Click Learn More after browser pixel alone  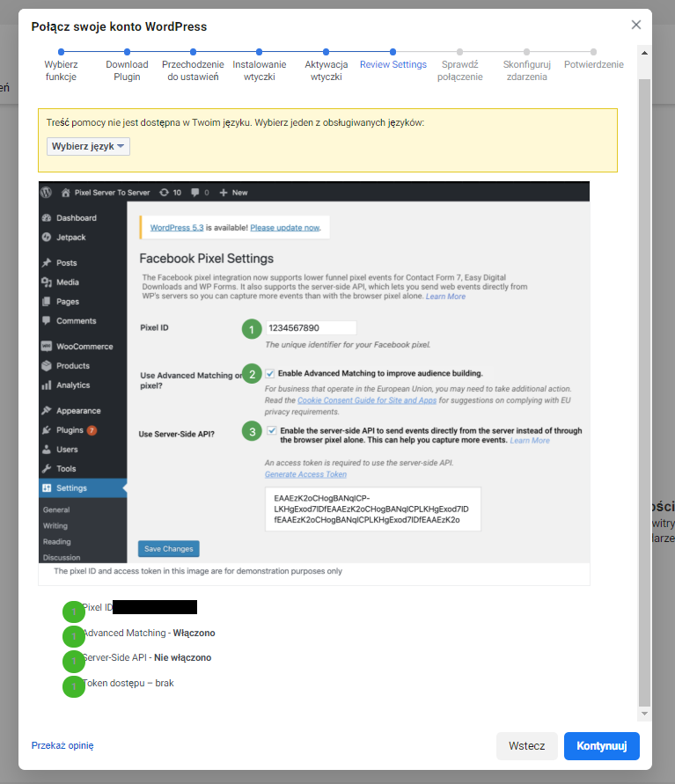[x=445, y=297]
